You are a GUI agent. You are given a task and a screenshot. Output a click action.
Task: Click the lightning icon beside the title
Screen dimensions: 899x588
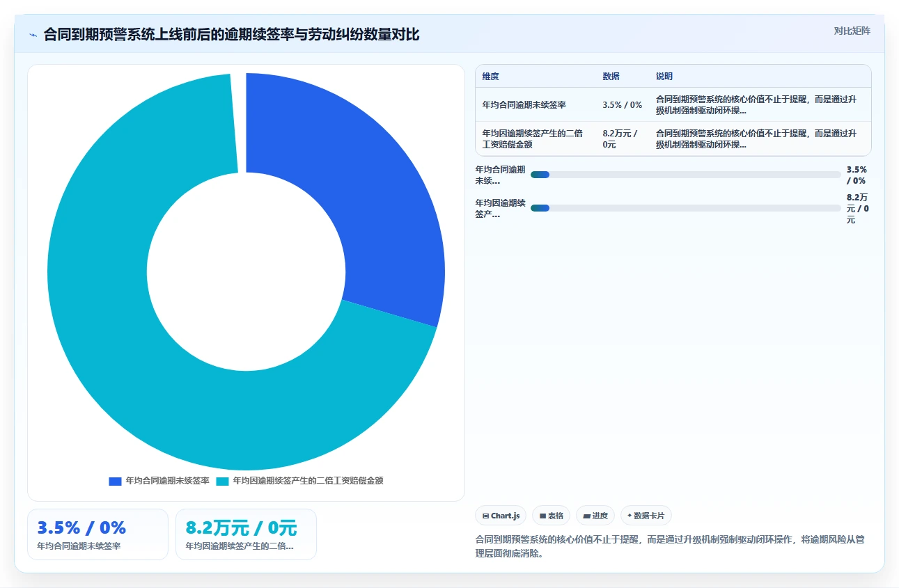pyautogui.click(x=33, y=35)
